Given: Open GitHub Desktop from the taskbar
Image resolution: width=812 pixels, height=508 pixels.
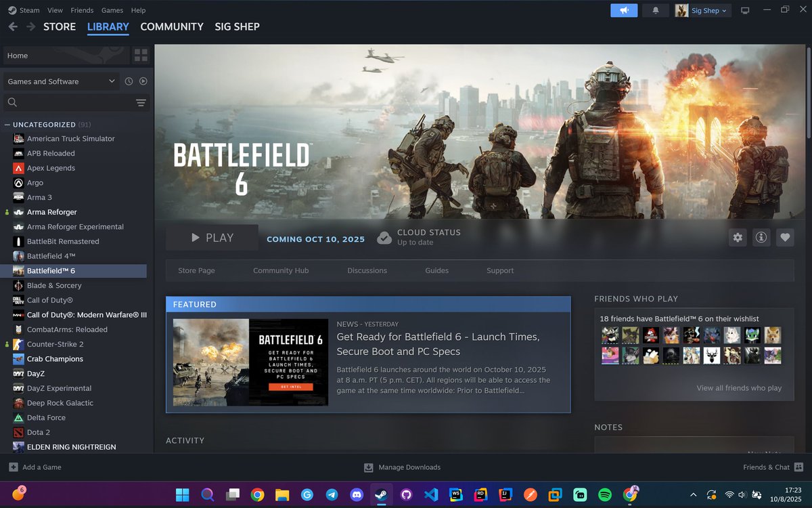Looking at the screenshot, I should (x=406, y=494).
